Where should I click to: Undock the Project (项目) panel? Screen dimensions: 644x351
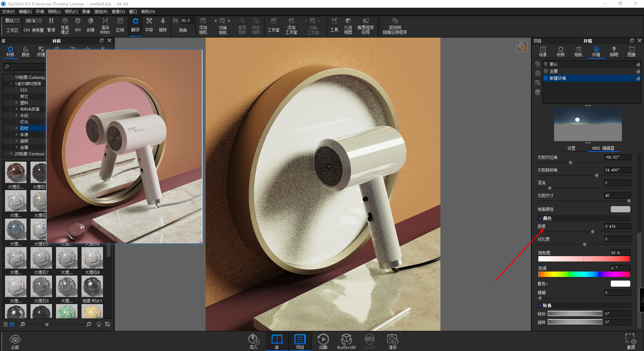632,41
